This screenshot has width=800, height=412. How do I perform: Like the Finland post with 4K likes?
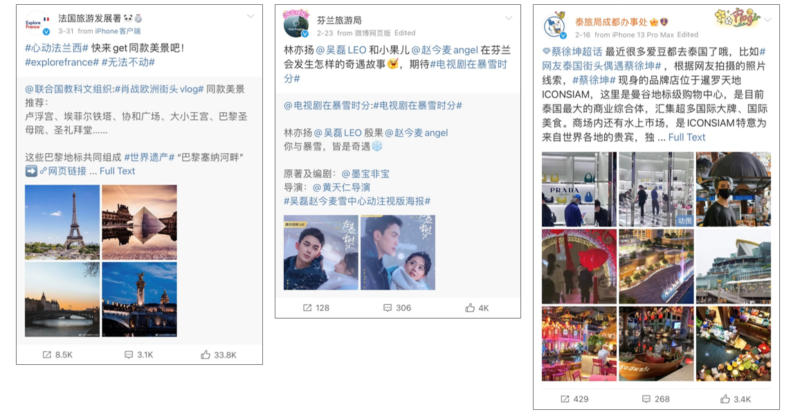click(470, 307)
